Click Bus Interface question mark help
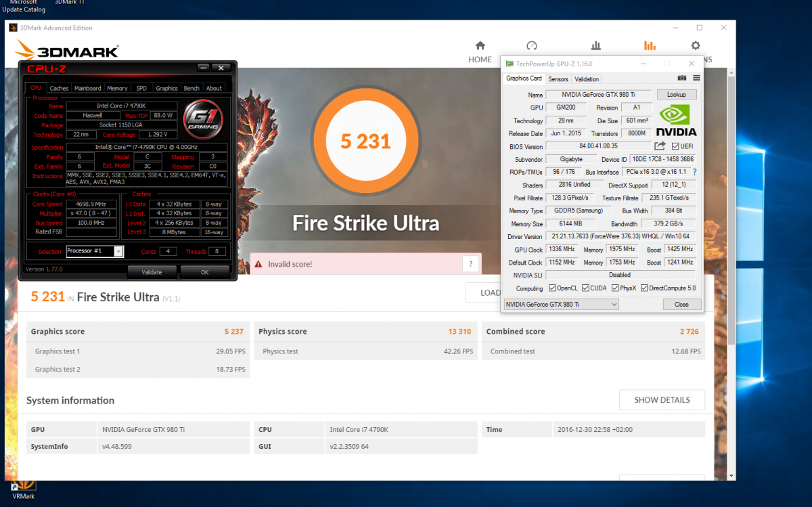 694,172
